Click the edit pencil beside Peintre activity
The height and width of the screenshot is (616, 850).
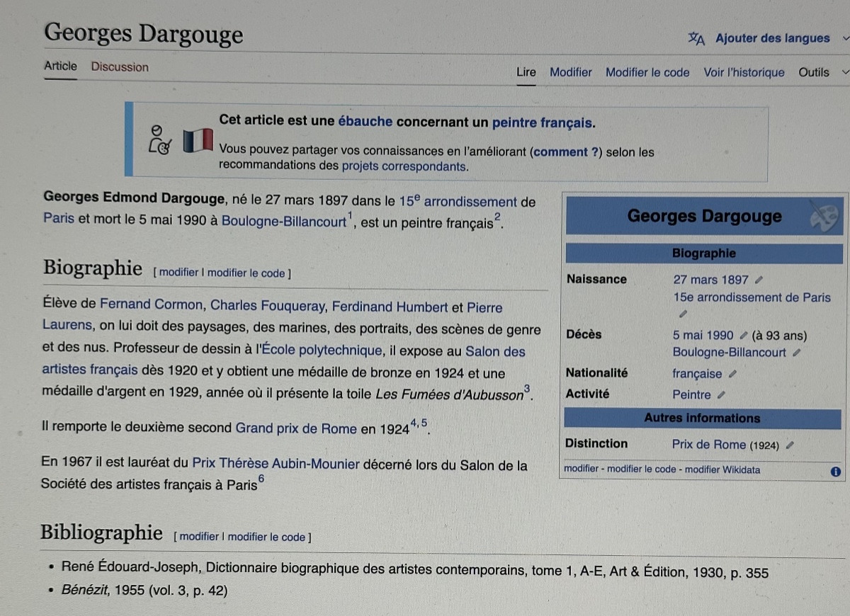721,395
